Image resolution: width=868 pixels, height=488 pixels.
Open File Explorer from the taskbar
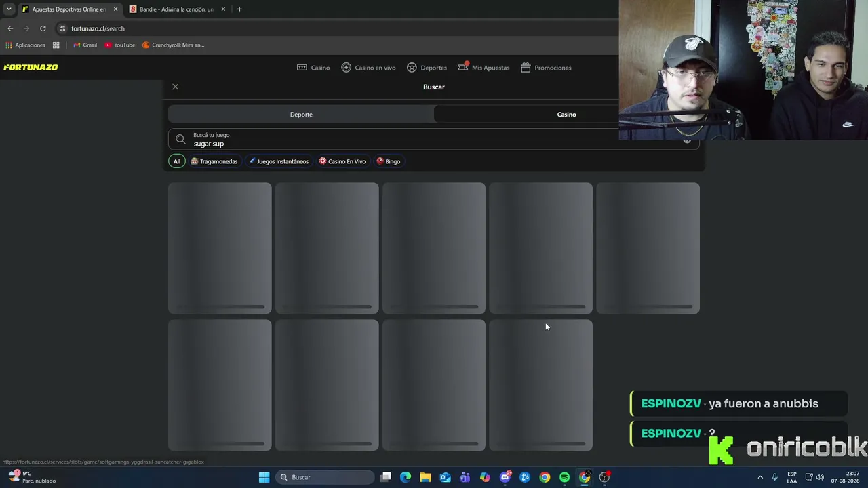(x=425, y=477)
